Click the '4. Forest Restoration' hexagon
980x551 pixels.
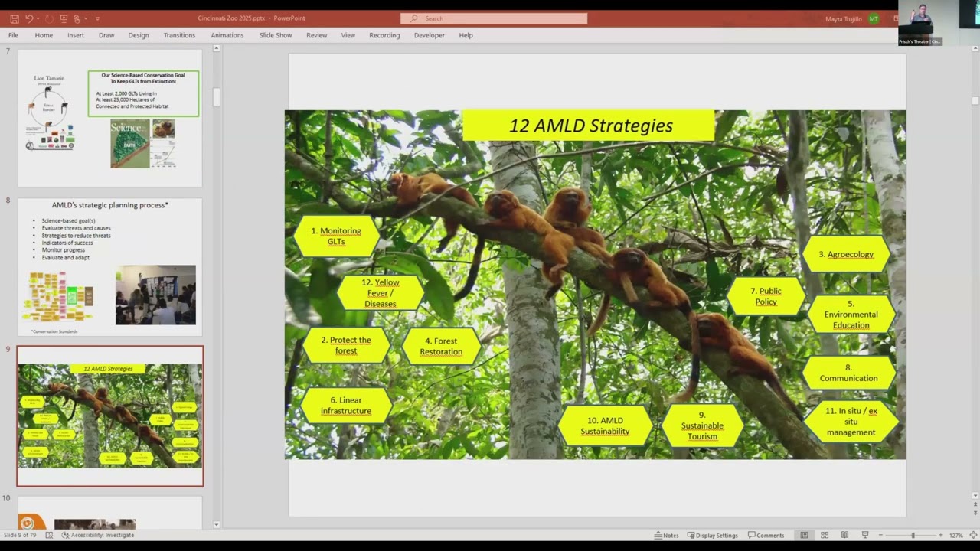[x=441, y=346]
